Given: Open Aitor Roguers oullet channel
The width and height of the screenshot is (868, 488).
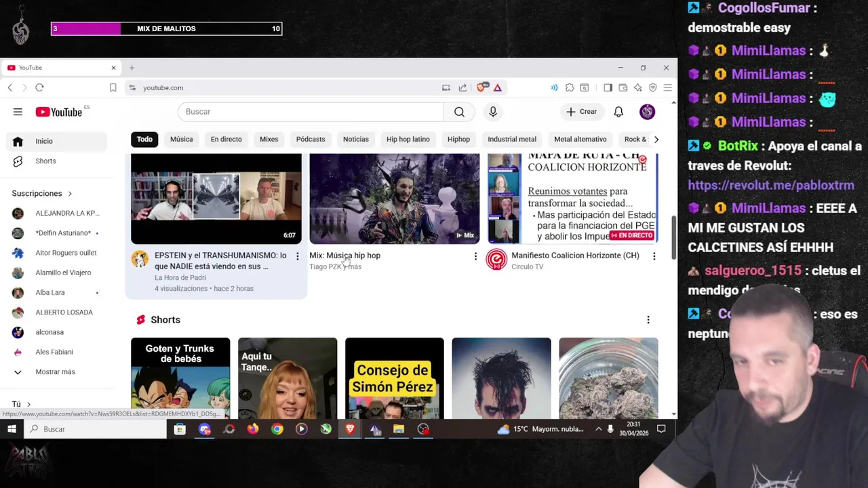Looking at the screenshot, I should [58, 253].
